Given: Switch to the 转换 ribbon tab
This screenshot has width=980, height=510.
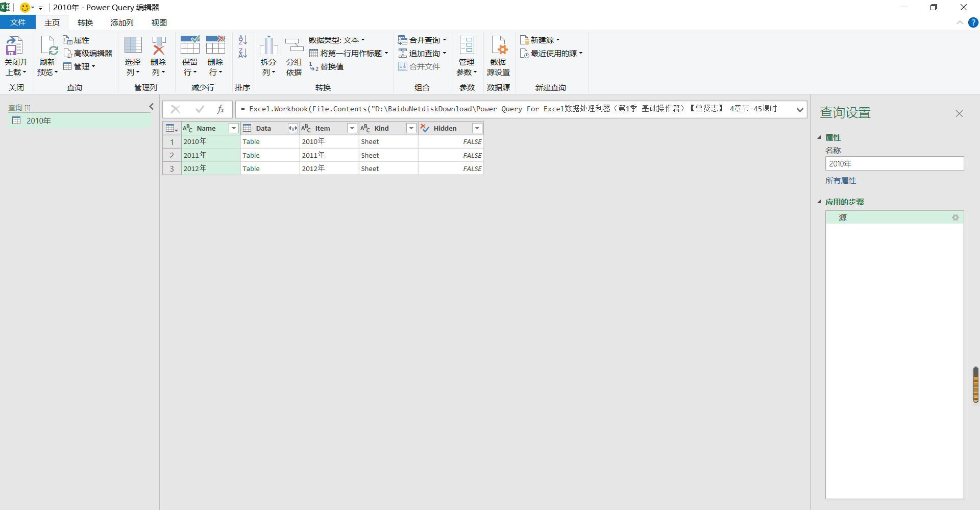Looking at the screenshot, I should (85, 22).
